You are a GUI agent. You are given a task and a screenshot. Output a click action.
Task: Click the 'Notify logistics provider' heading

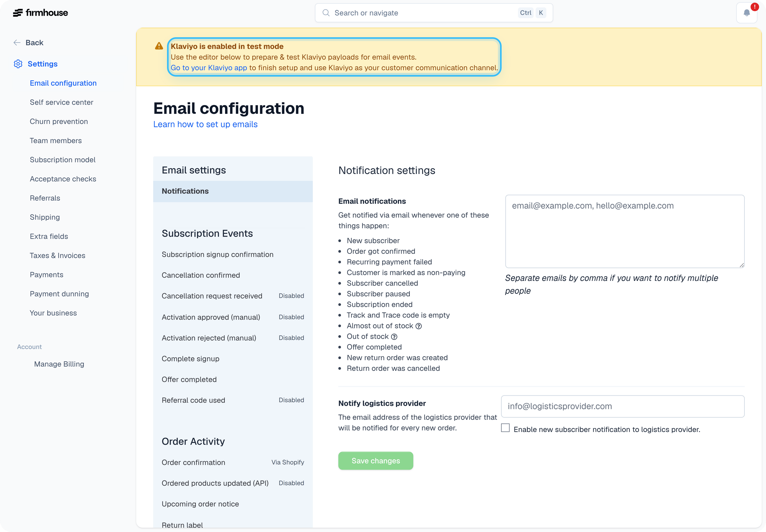tap(382, 403)
